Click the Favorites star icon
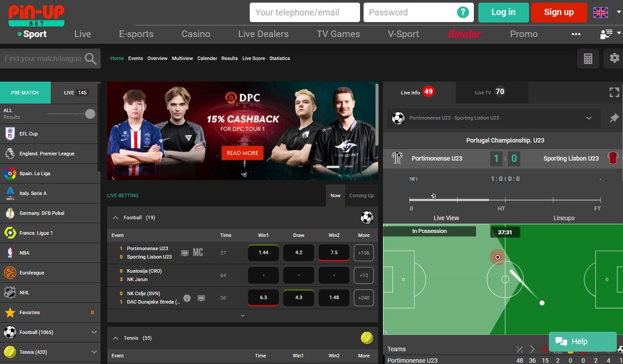623x364 pixels. pyautogui.click(x=10, y=312)
